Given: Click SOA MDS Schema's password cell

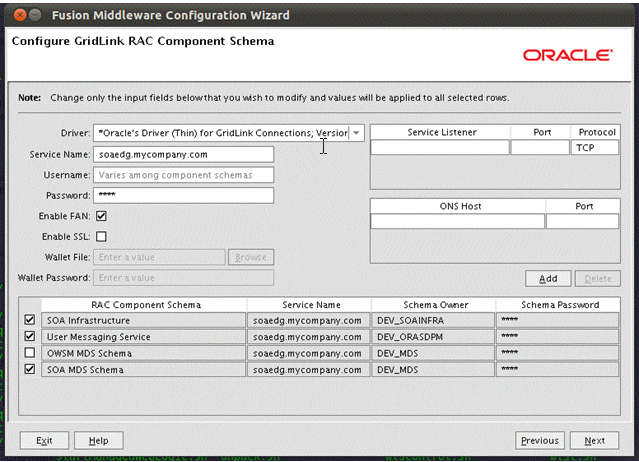Looking at the screenshot, I should pyautogui.click(x=557, y=370).
